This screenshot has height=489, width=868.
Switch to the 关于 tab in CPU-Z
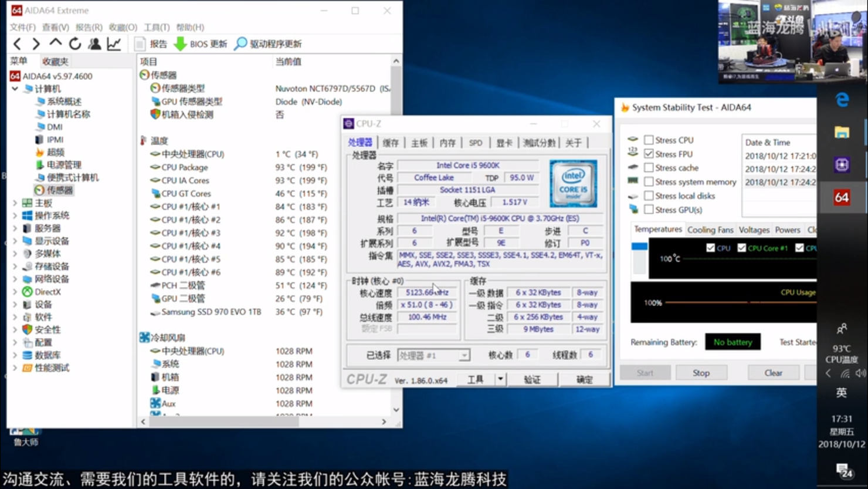pos(574,143)
